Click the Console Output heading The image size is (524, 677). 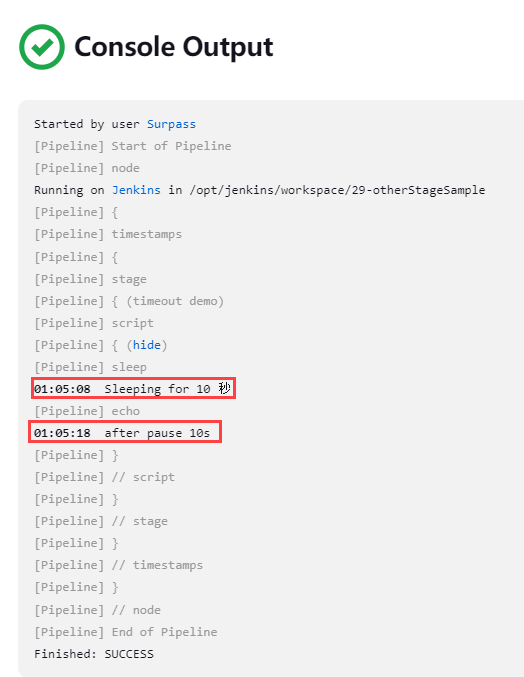pyautogui.click(x=174, y=47)
